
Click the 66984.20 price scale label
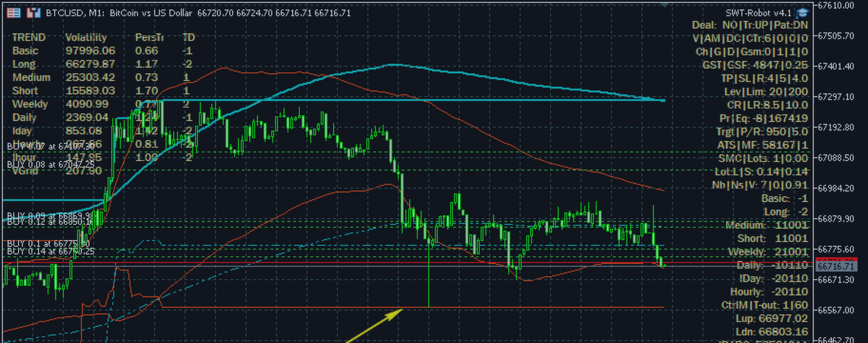[835, 188]
